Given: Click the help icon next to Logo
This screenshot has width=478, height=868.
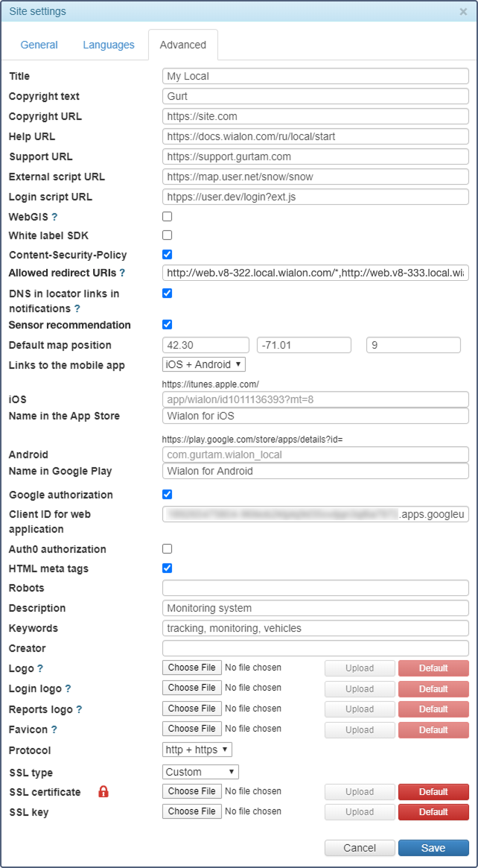Looking at the screenshot, I should [x=40, y=668].
